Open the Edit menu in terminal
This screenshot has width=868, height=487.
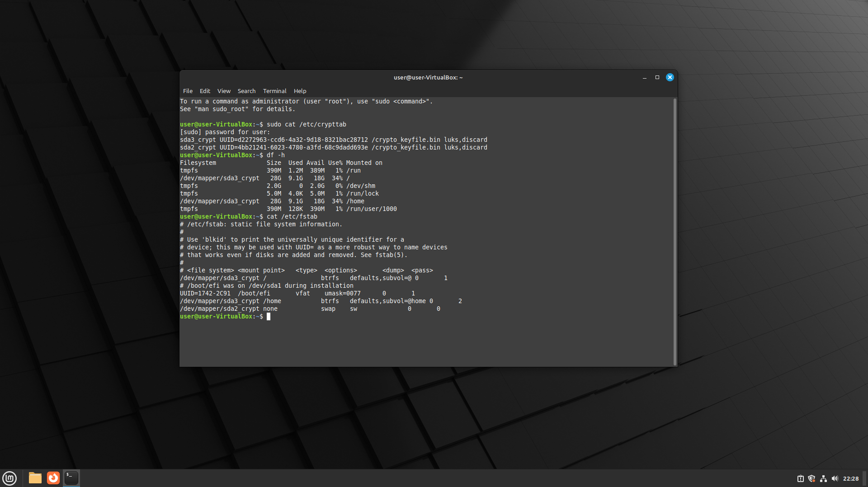(205, 91)
